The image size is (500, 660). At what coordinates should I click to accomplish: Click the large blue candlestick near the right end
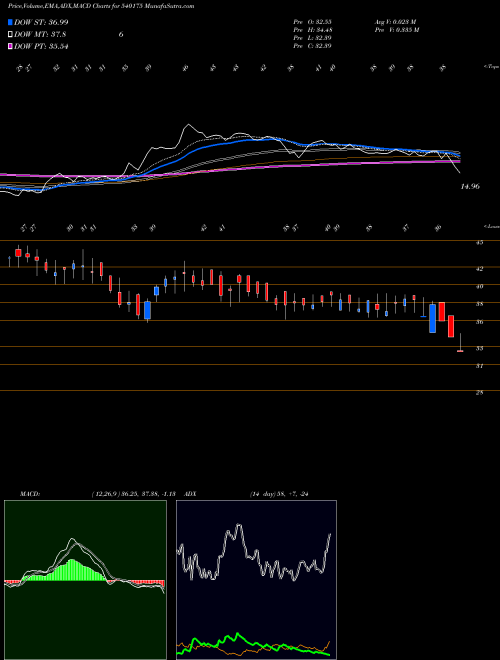point(432,318)
